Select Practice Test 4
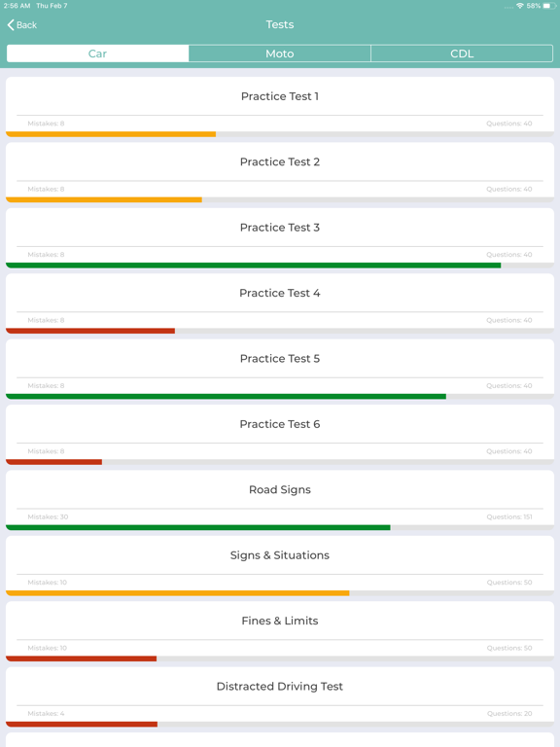The image size is (560, 747). click(280, 303)
